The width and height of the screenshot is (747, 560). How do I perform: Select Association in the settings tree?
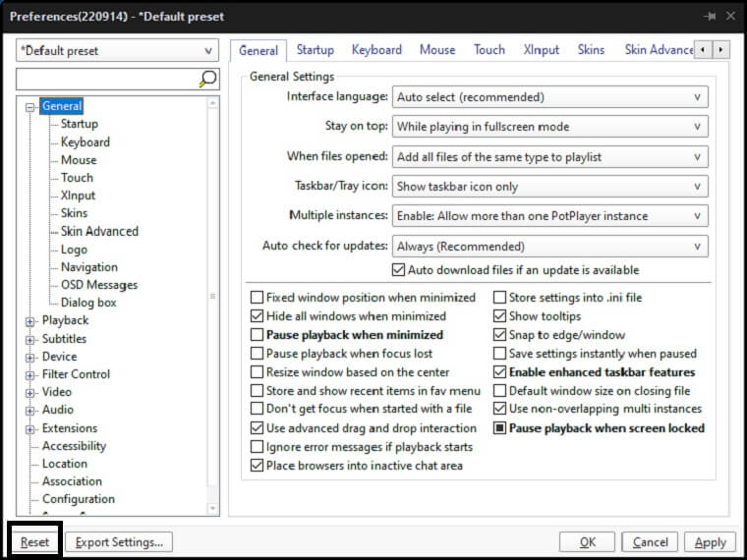pyautogui.click(x=72, y=481)
